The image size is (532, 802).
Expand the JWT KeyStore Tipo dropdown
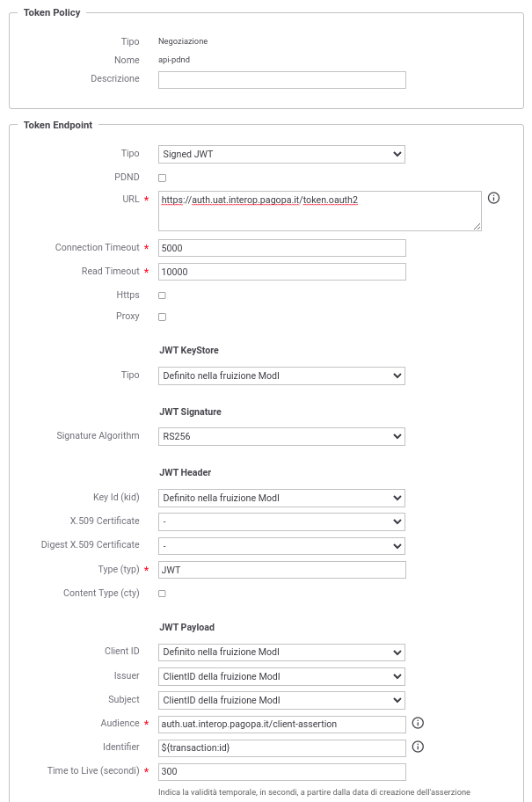click(x=281, y=375)
